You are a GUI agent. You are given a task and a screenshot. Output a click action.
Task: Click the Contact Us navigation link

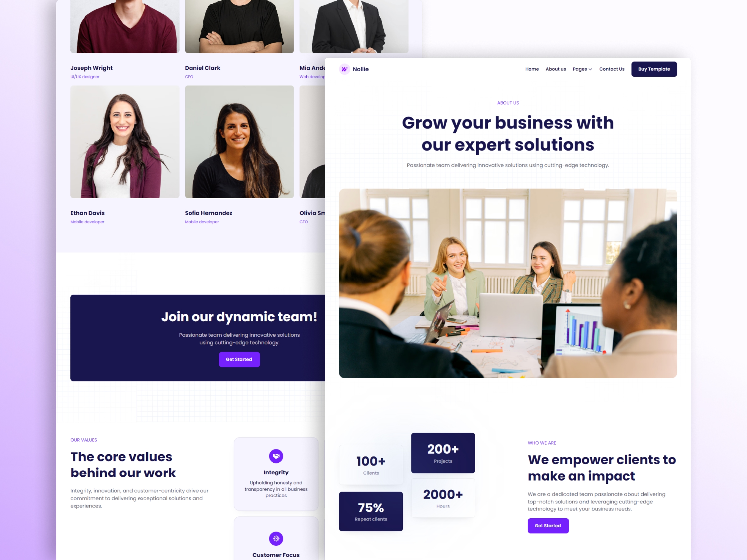tap(612, 69)
